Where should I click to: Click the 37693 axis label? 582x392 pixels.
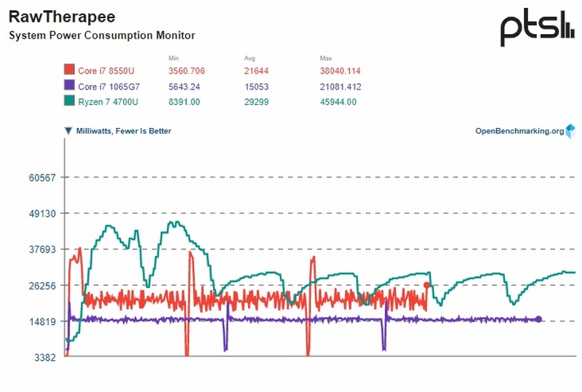pyautogui.click(x=42, y=249)
